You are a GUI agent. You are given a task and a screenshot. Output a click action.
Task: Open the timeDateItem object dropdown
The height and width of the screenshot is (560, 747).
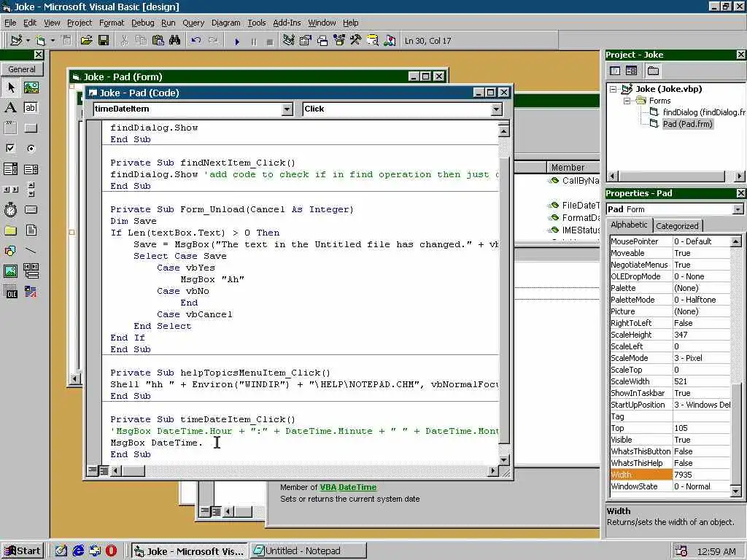287,109
